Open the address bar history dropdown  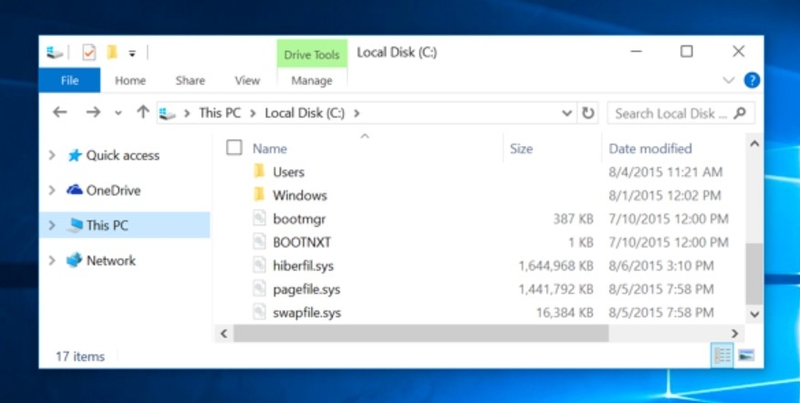[566, 113]
